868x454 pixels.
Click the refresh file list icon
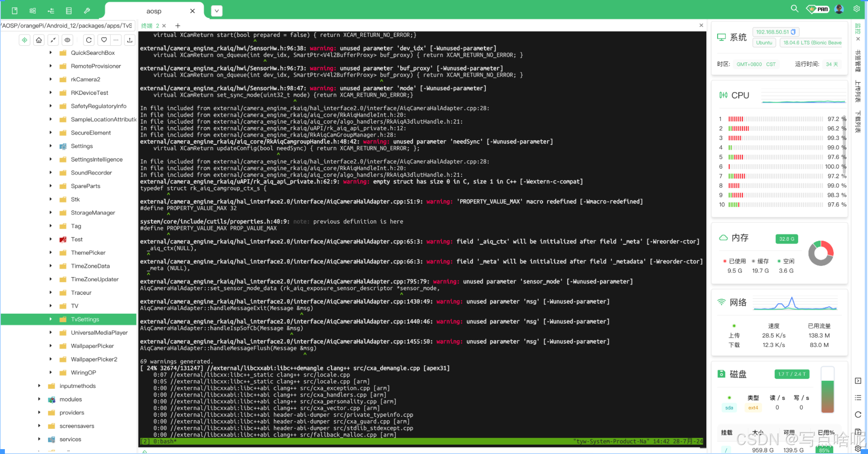click(89, 40)
